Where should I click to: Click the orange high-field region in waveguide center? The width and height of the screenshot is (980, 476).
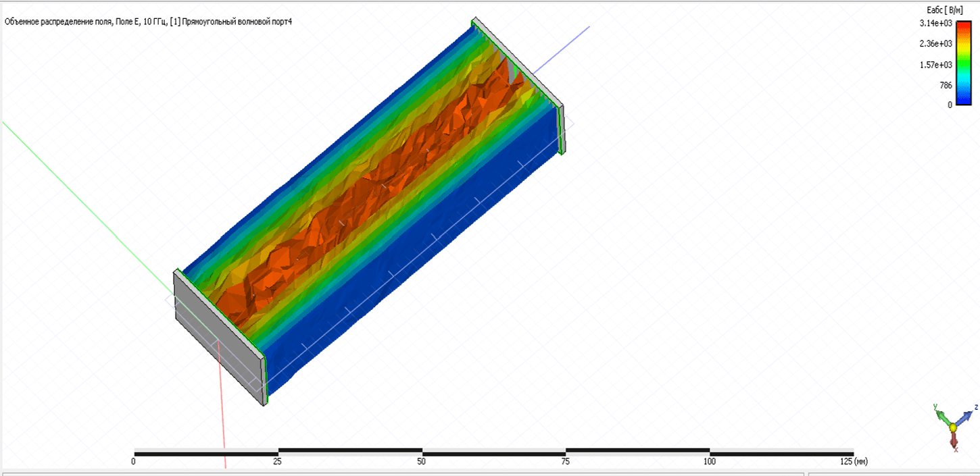click(351, 203)
